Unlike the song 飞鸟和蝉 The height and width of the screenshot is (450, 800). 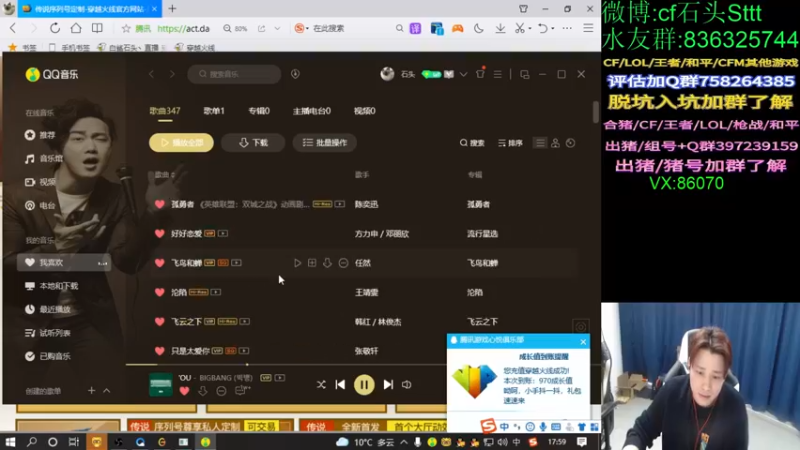160,263
